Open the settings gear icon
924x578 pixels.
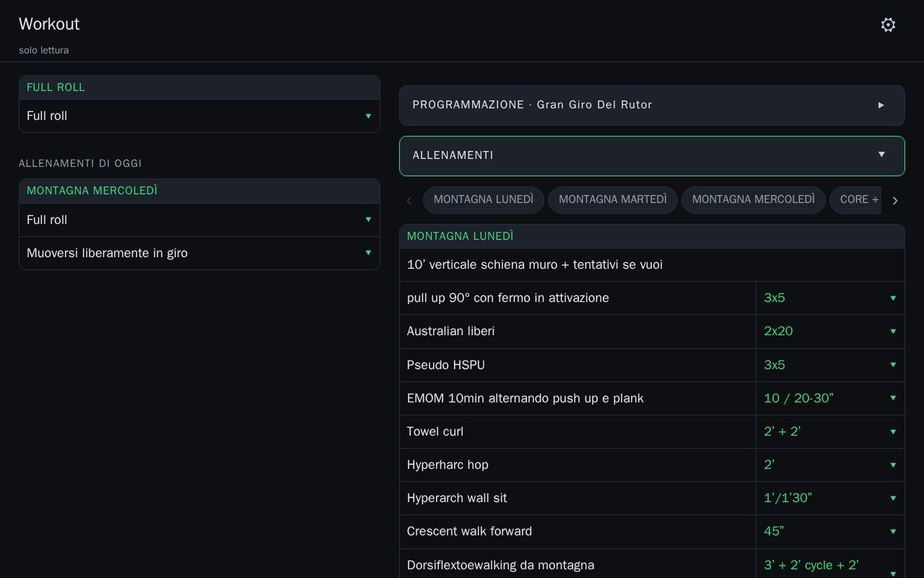[x=888, y=25]
